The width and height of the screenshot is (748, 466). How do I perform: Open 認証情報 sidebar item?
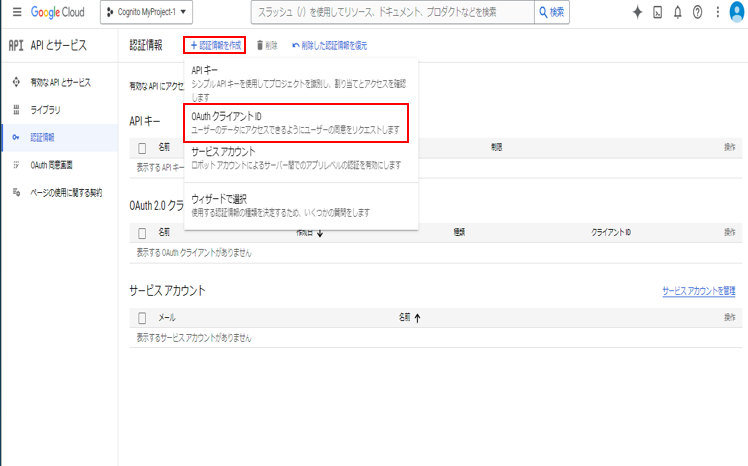point(60,137)
